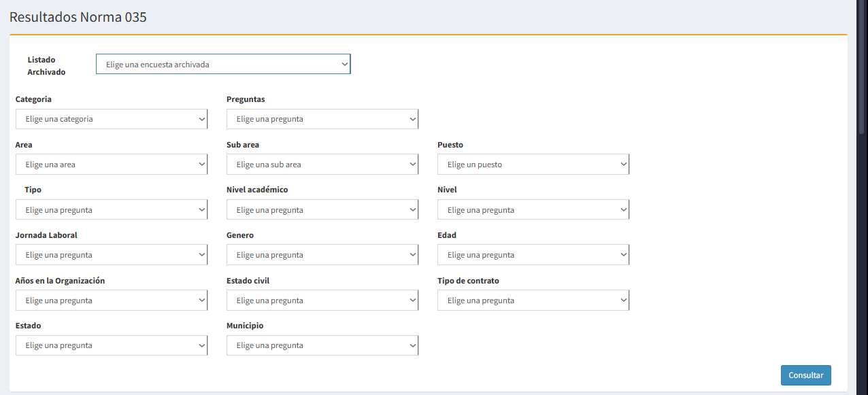Screen dimensions: 868x395
Task: Open the Puesto dropdown
Action: coord(533,165)
